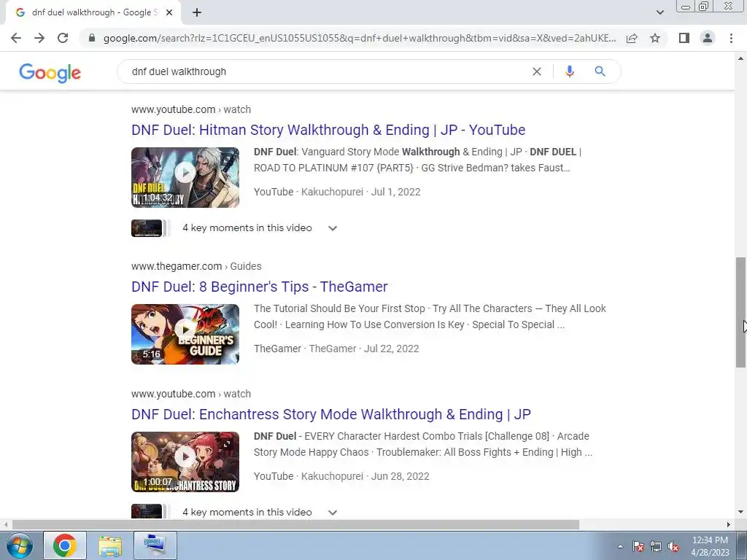The image size is (747, 560).
Task: Open the on-screen keyboard taskbar app
Action: [155, 545]
